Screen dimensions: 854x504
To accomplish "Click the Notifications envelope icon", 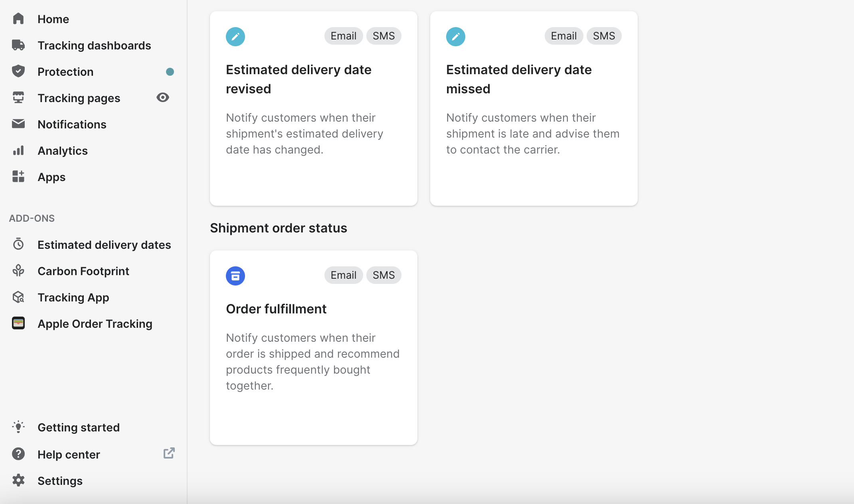I will click(18, 124).
